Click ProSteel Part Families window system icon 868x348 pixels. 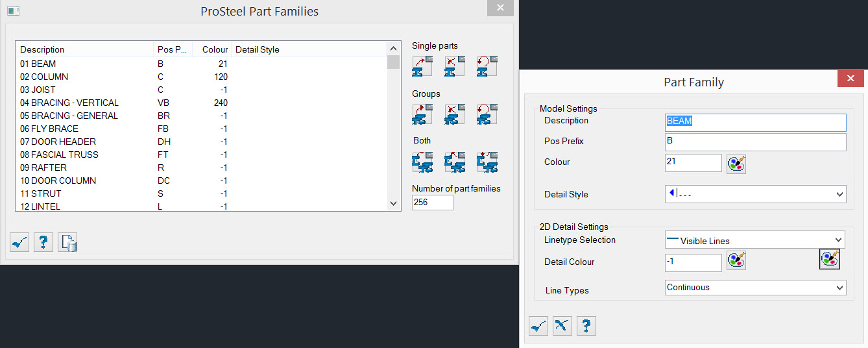point(13,11)
